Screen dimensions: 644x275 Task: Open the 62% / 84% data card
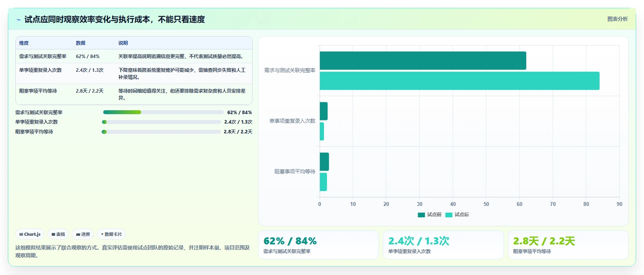point(318,245)
